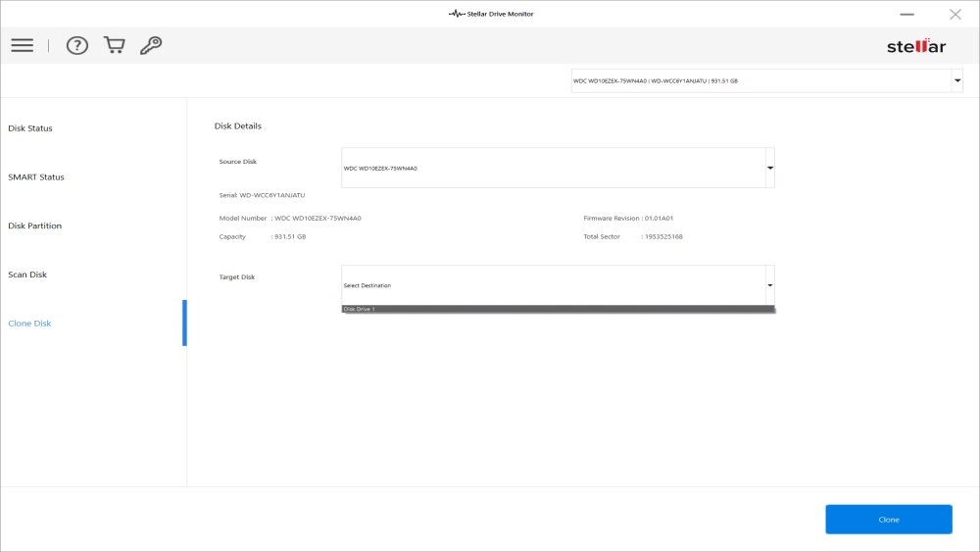Viewport: 980px width, 552px height.
Task: Click the Stellar Drive Monitor title
Action: pos(500,14)
